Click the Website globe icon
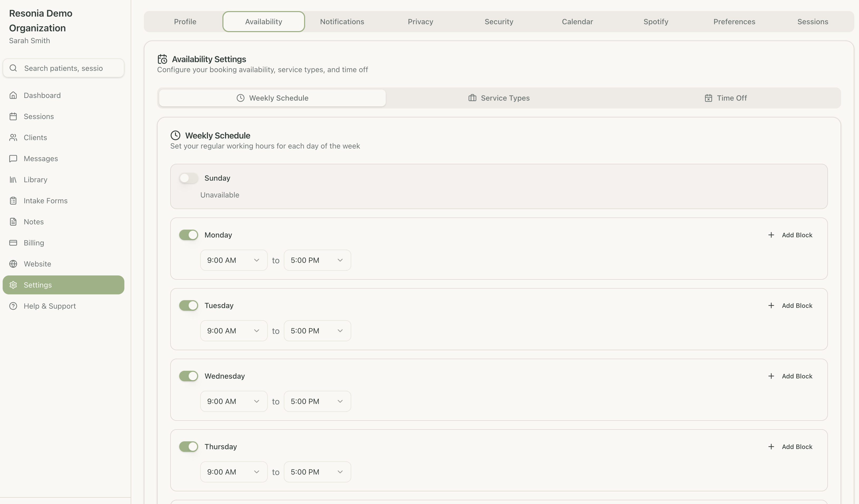The height and width of the screenshot is (504, 859). tap(13, 264)
